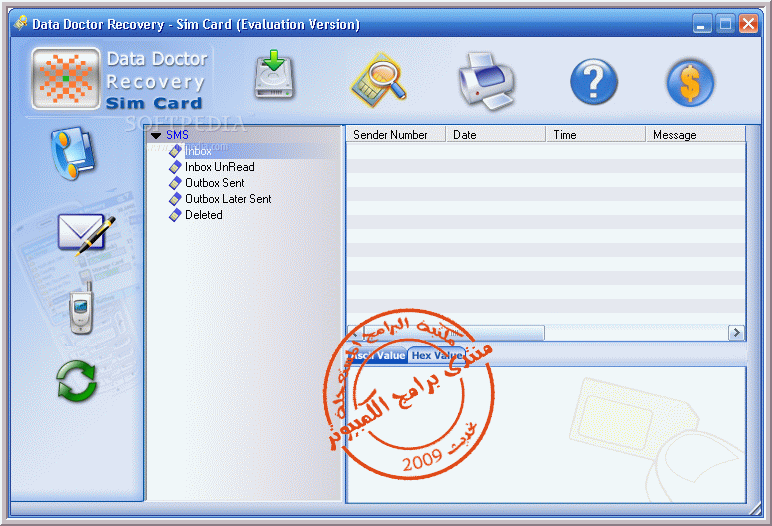Click the SIM card search magnifier icon
This screenshot has width=772, height=526.
379,79
